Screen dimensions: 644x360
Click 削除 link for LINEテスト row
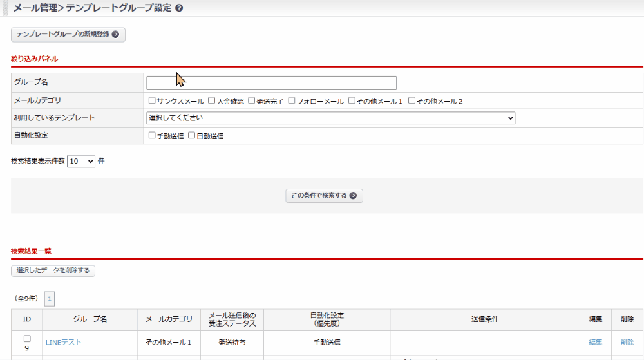pyautogui.click(x=627, y=343)
